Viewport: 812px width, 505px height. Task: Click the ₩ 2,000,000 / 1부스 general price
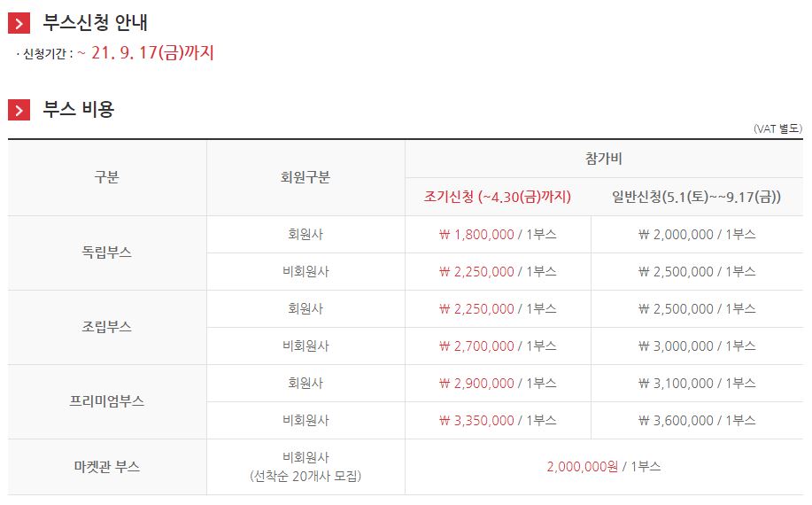[x=697, y=235]
